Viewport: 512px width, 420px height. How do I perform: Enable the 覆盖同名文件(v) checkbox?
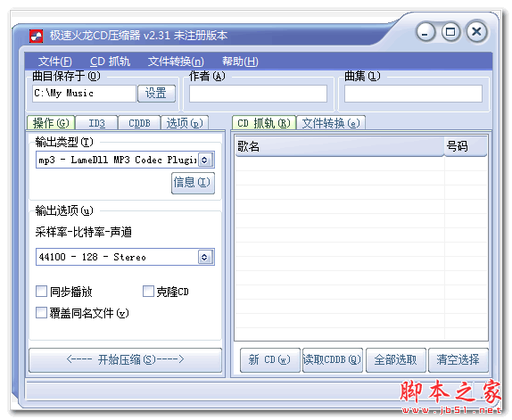41,313
